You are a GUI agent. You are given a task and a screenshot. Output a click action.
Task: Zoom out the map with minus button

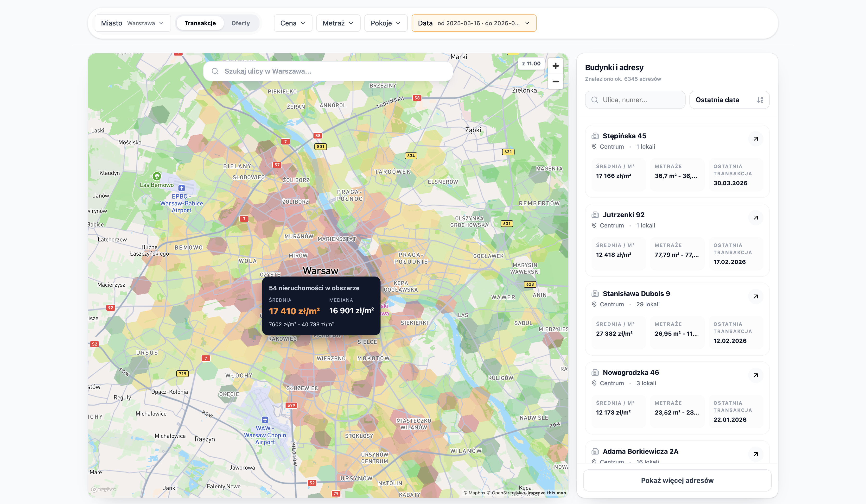click(x=555, y=82)
